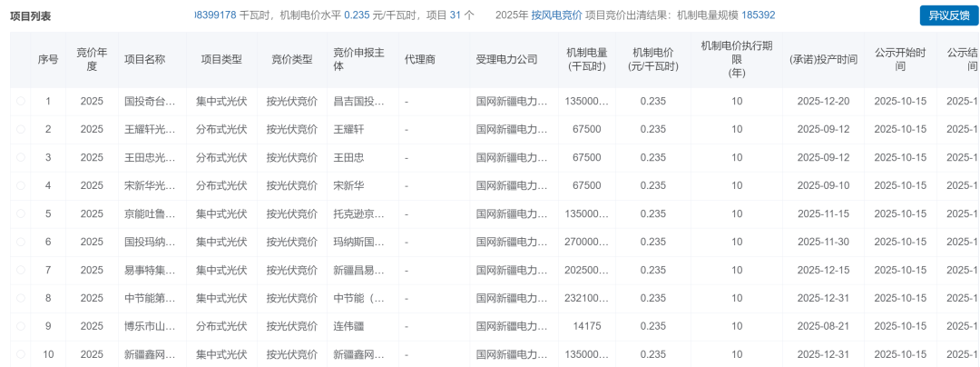Click the 序号 column header

point(48,60)
